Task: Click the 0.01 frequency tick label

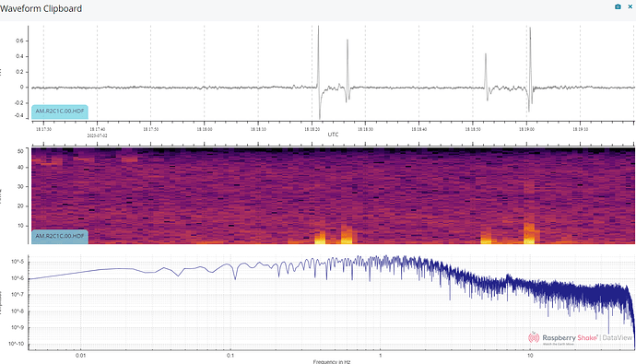Action: point(81,356)
